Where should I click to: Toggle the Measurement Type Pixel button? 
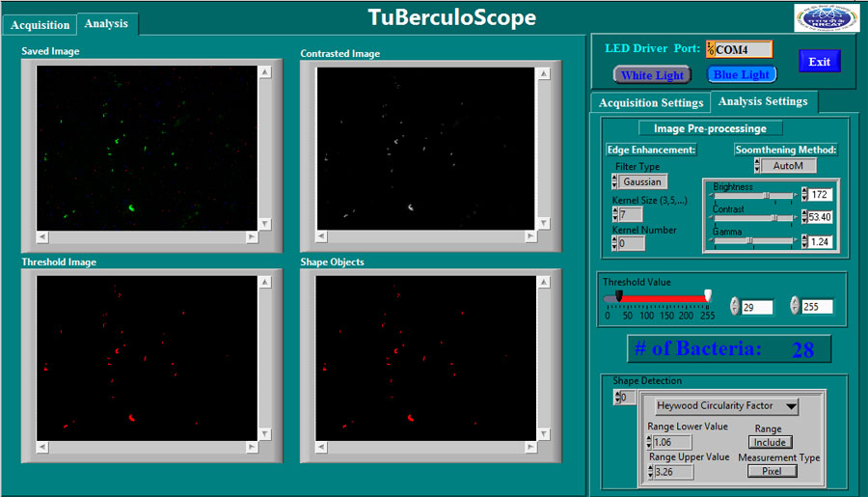(773, 471)
